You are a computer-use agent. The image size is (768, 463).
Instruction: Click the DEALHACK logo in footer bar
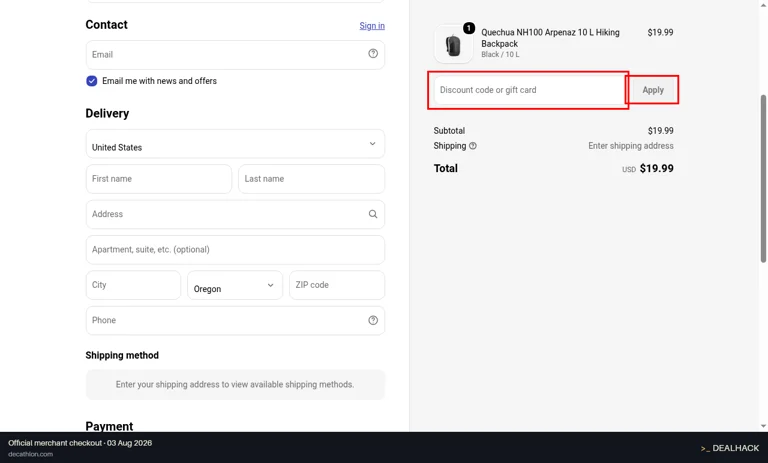[730, 448]
